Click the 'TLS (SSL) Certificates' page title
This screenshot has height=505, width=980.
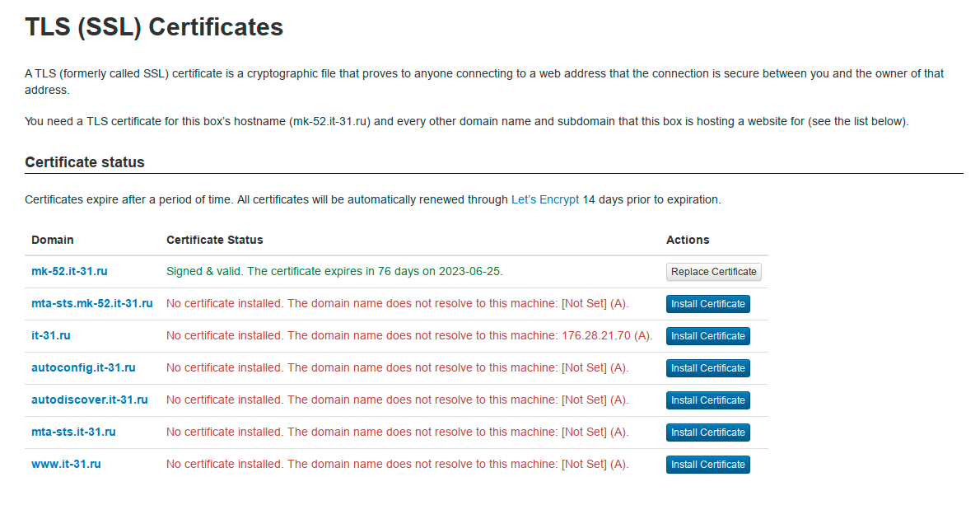pyautogui.click(x=154, y=27)
